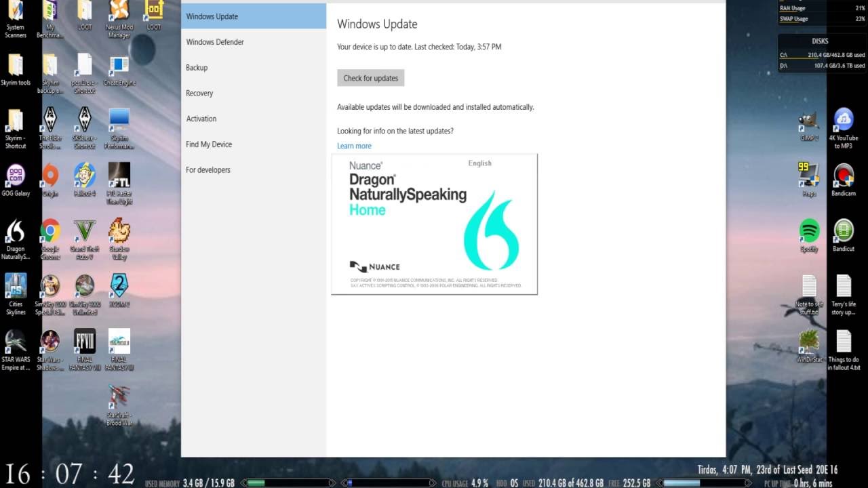Open the Windows Defender settings section
Viewport: 868px width, 488px height.
click(x=254, y=42)
